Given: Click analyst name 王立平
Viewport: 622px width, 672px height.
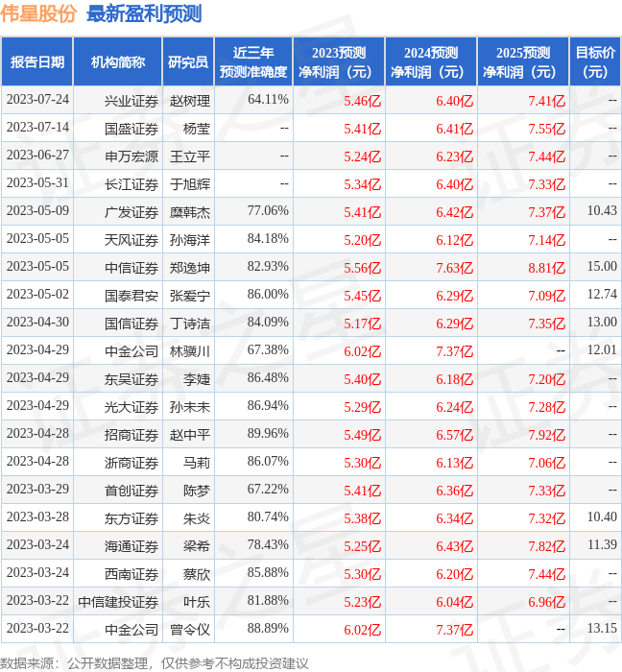Looking at the screenshot, I should [x=190, y=156].
